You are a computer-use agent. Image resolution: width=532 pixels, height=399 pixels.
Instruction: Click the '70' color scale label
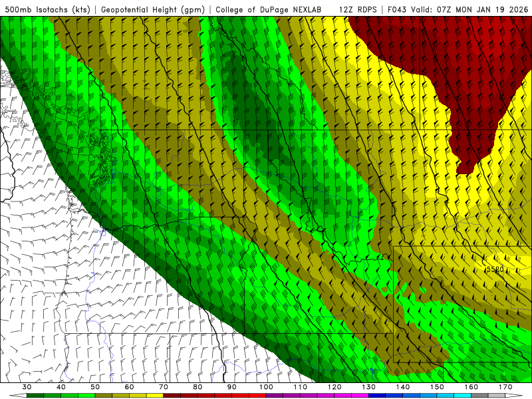click(164, 387)
